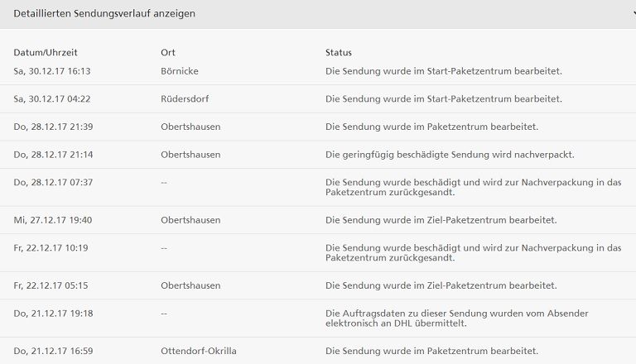Screen dimensions: 636x364
Task: Click the 'Status' column header
Action: [x=339, y=53]
